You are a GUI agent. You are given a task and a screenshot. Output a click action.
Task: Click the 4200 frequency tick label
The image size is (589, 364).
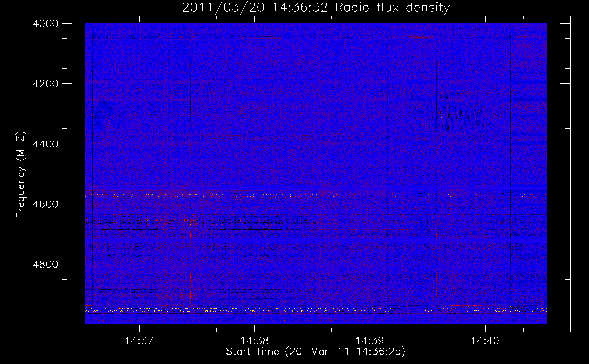[46, 84]
